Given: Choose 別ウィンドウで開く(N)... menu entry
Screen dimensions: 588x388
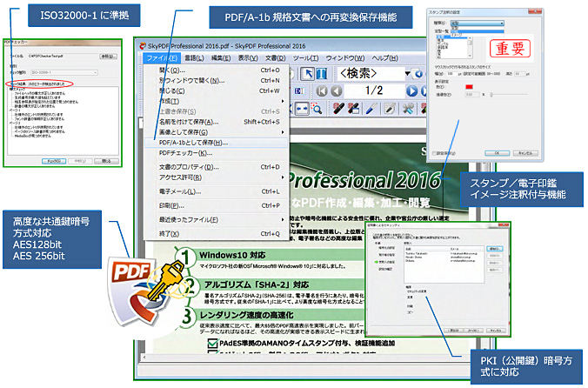Looking at the screenshot, I should tap(217, 81).
